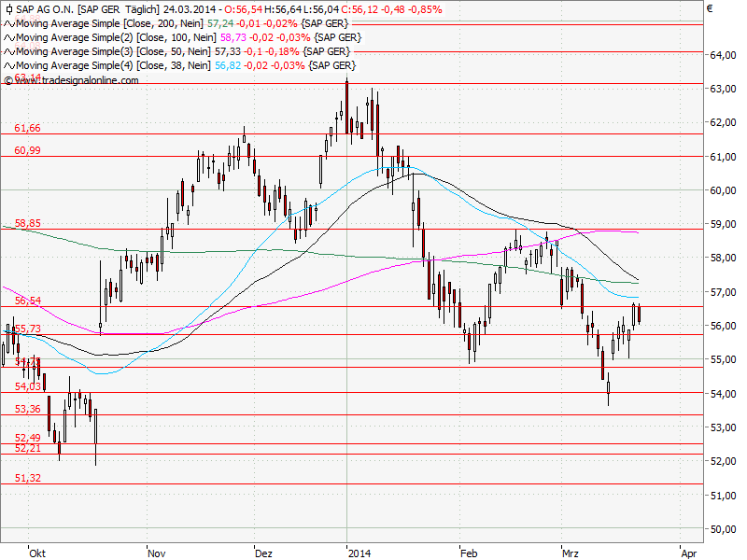
Task: Click the copyright symbol near tradesignalonline.com
Action: [x=9, y=80]
